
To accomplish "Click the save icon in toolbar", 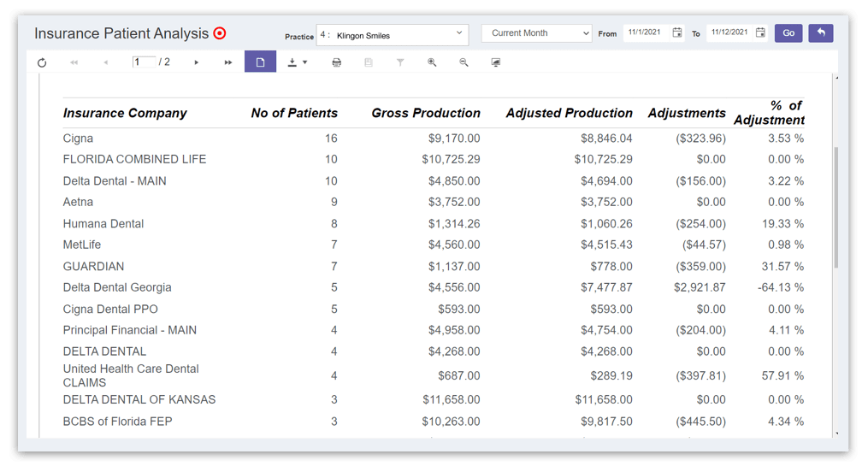I will click(368, 62).
